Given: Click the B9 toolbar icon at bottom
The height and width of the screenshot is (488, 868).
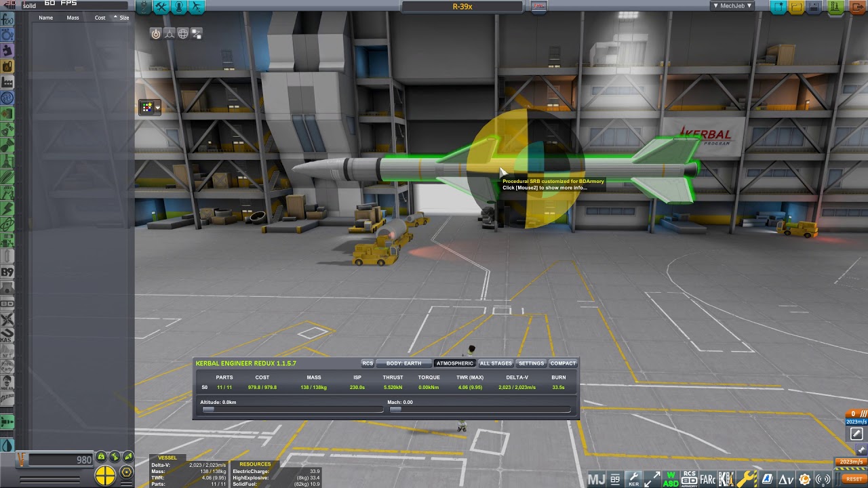Looking at the screenshot, I should point(615,479).
